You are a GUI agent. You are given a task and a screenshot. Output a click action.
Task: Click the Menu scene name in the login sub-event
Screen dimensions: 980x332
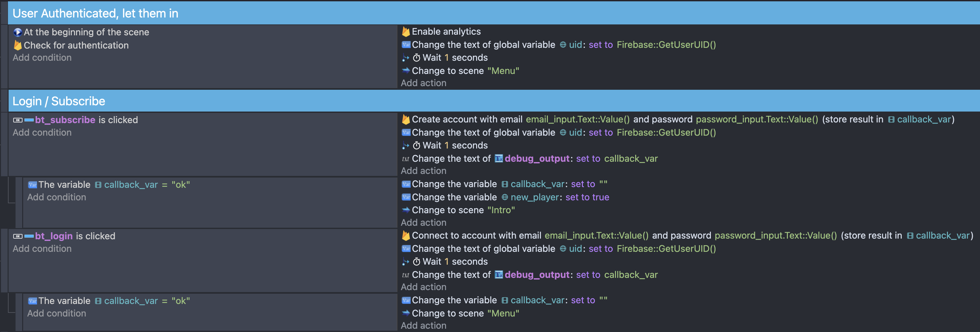503,313
